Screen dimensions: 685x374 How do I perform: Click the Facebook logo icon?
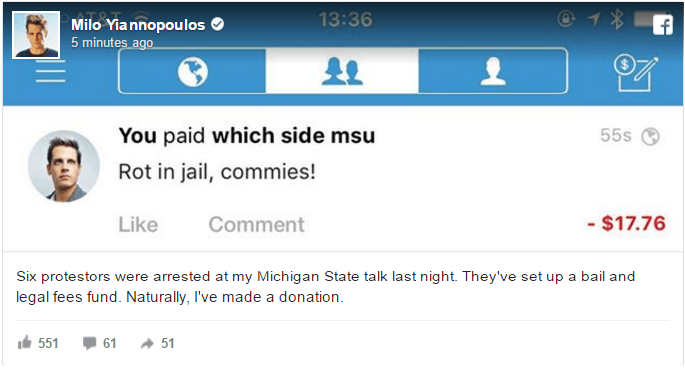(x=662, y=24)
